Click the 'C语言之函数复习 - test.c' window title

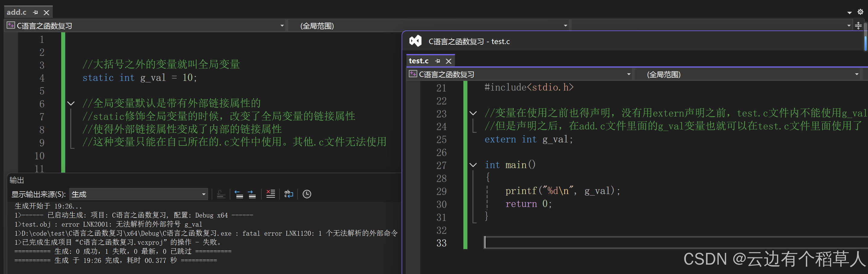[469, 42]
